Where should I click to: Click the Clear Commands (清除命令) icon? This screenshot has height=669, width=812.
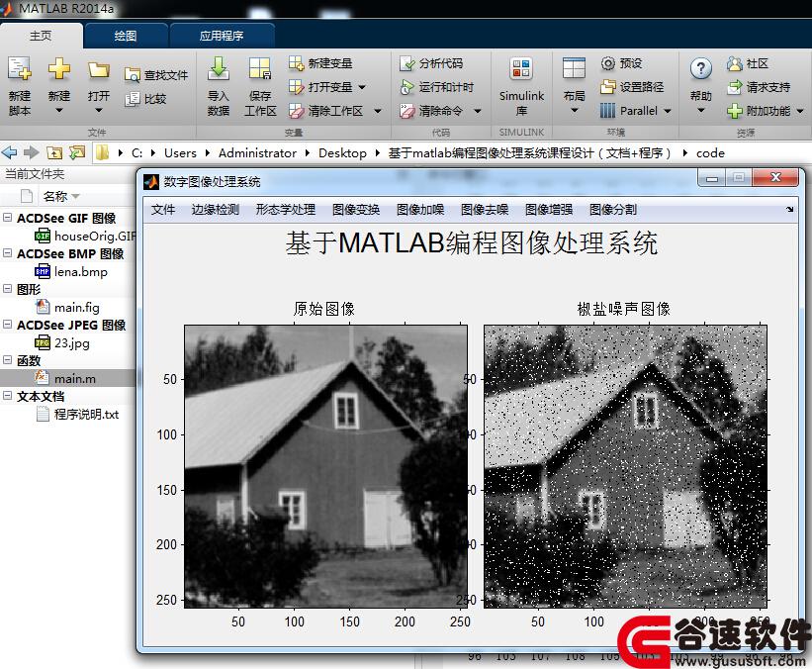pyautogui.click(x=407, y=111)
